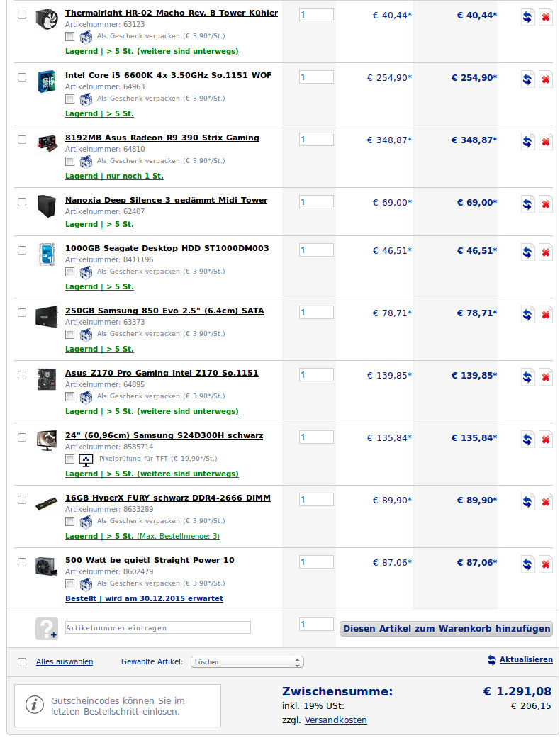Screen dimensions: 560x738
Task: Select the Intel Core i5 6600K row checkbox
Action: coord(22,77)
